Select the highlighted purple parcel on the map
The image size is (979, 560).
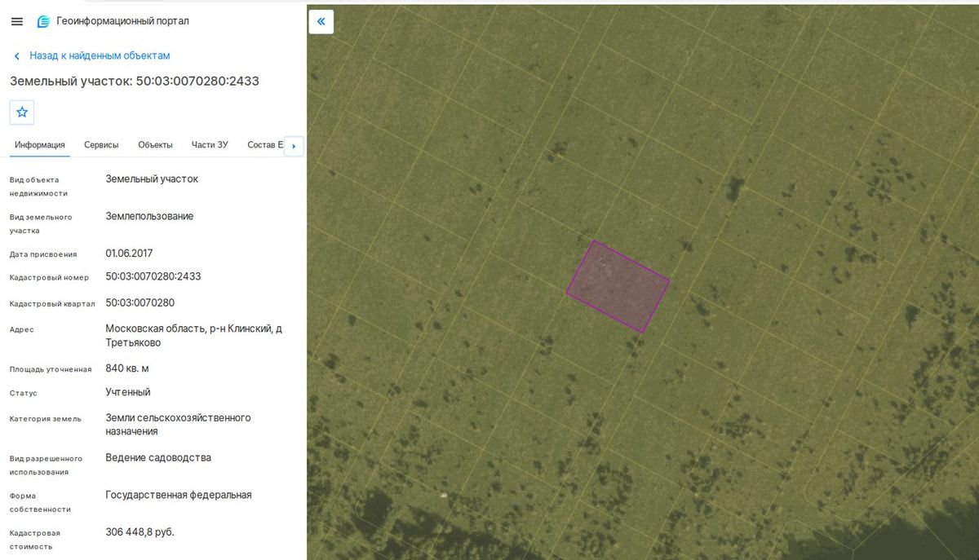[618, 286]
